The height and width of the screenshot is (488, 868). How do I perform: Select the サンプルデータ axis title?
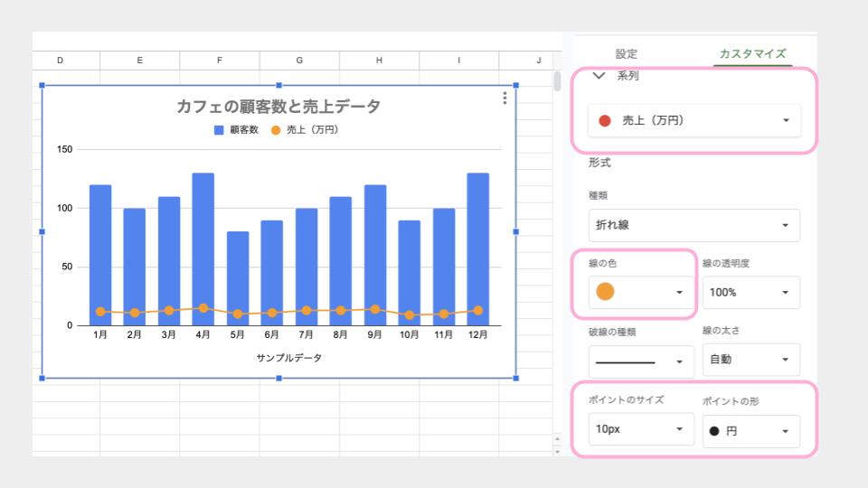(x=288, y=358)
